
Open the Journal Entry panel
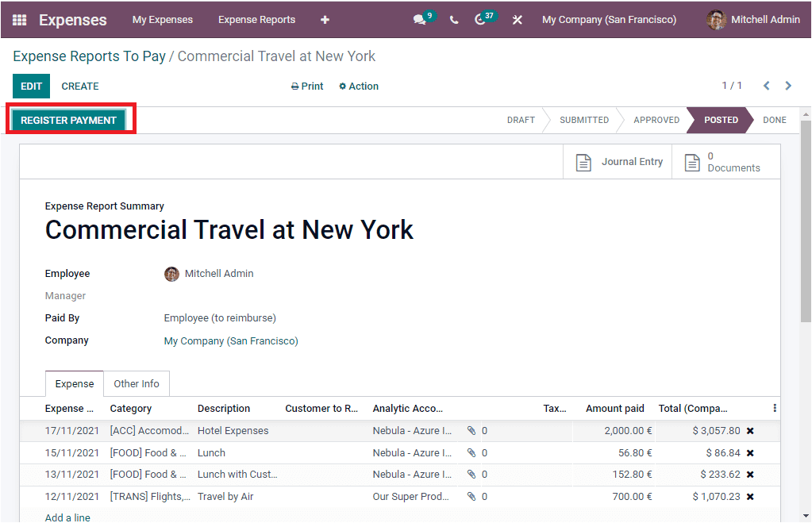point(618,161)
